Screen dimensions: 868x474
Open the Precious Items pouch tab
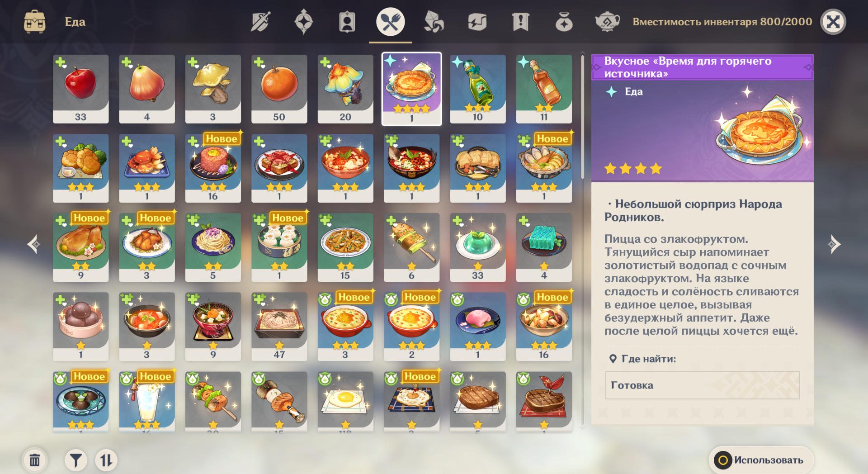pyautogui.click(x=564, y=22)
